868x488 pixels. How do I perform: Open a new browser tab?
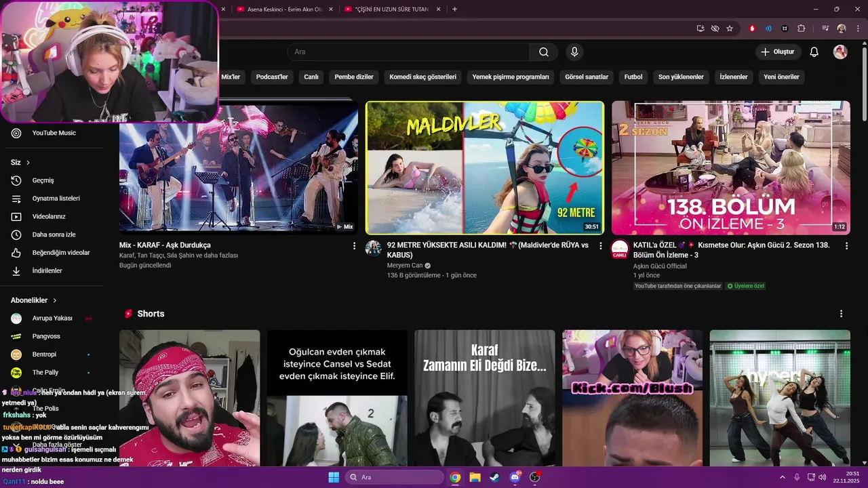click(x=454, y=9)
